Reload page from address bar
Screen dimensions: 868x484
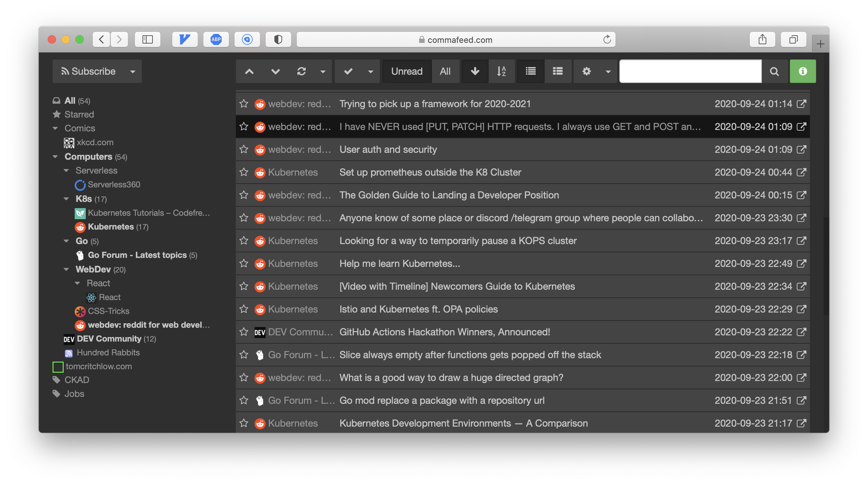pyautogui.click(x=607, y=39)
